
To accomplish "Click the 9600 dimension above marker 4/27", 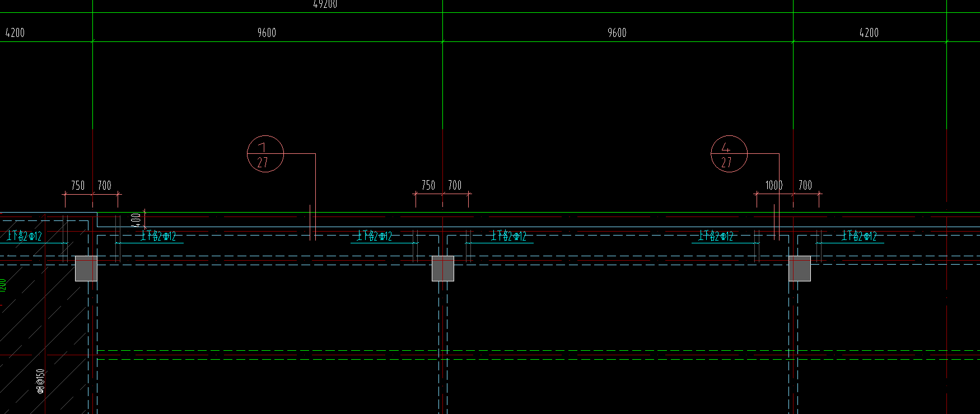I will coord(617,32).
